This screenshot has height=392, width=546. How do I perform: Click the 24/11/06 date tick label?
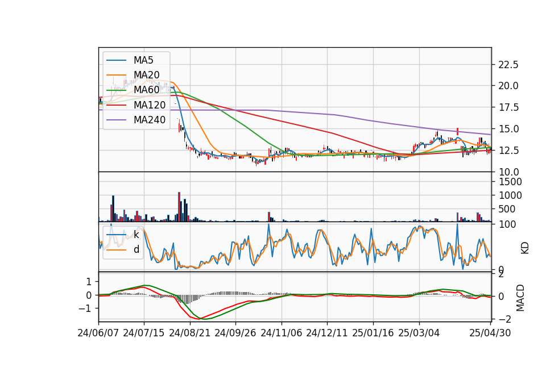(x=282, y=333)
